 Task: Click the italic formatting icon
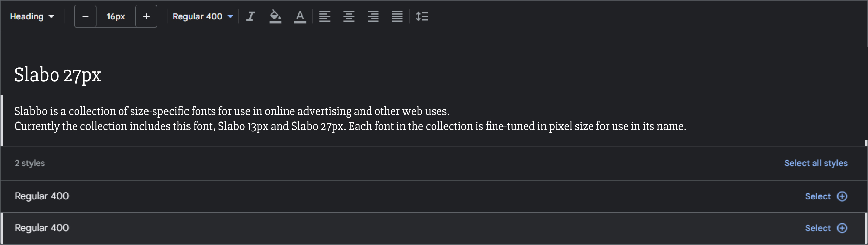(251, 16)
